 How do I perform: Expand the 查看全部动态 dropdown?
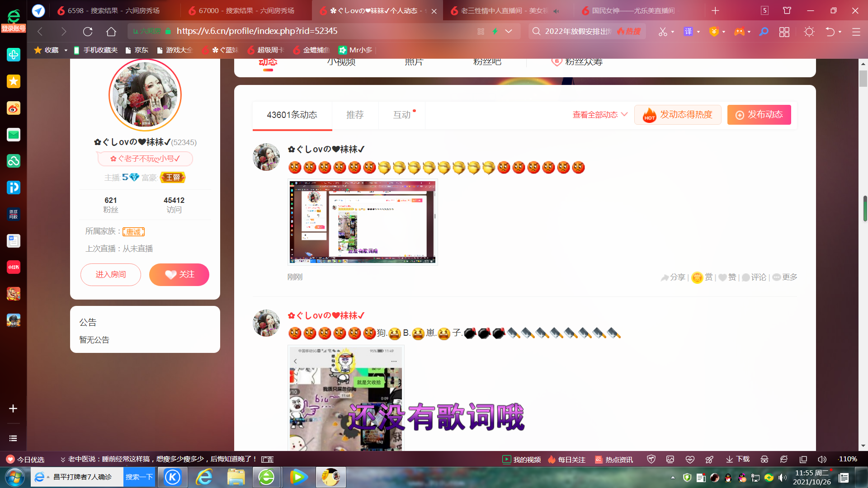[599, 115]
